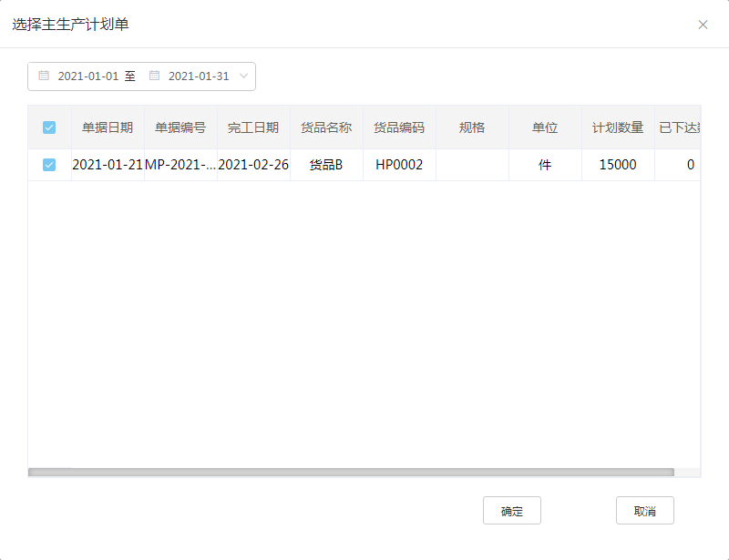Select the 15000 planned quantity cell
This screenshot has width=729, height=560.
pos(618,165)
